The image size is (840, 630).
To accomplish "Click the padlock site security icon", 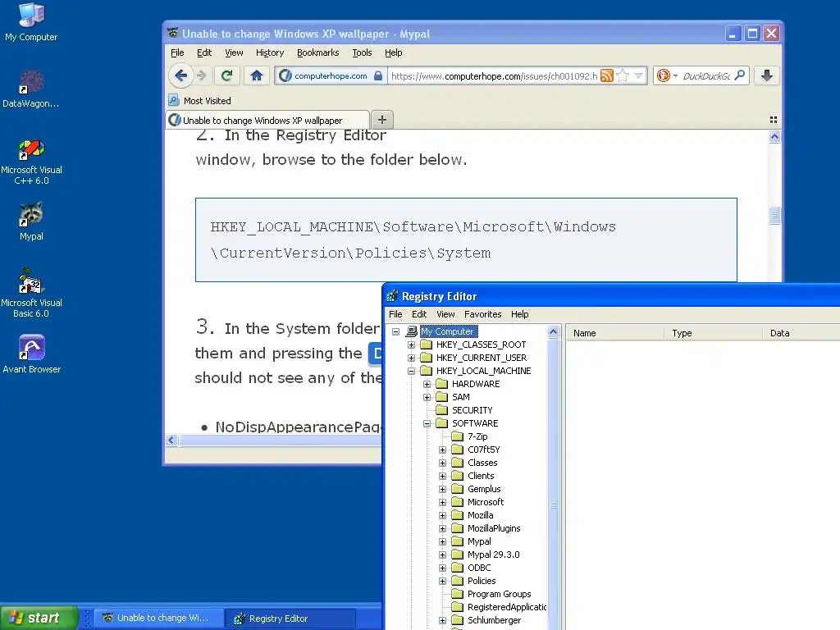I will (x=378, y=75).
